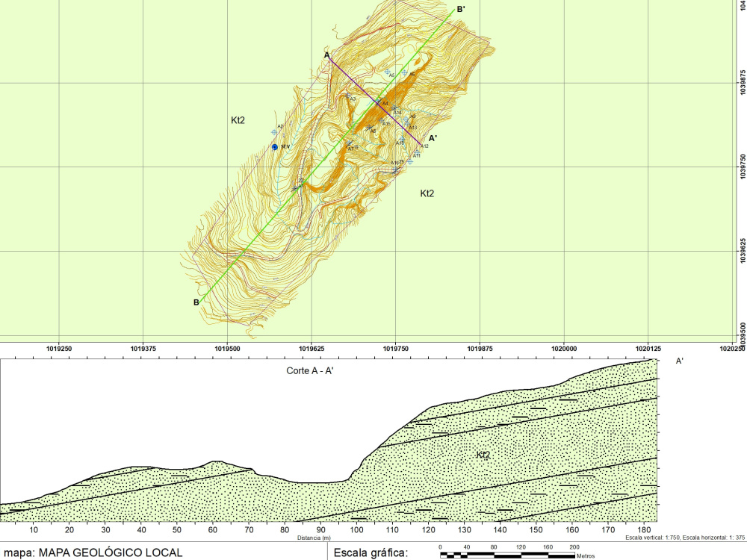The image size is (747, 560).
Task: Click 'Distancia (m)' axis label
Action: pos(314,538)
